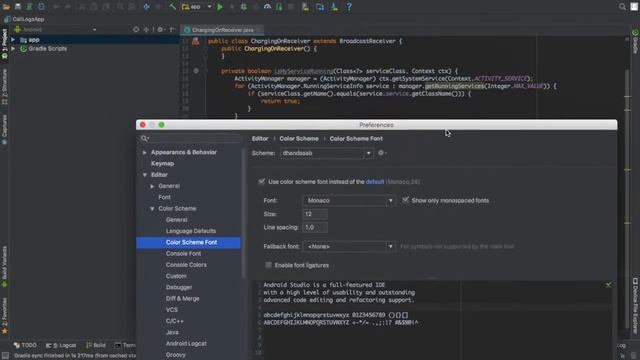
Task: Open the Gradle tool window on right edge
Action: (635, 42)
